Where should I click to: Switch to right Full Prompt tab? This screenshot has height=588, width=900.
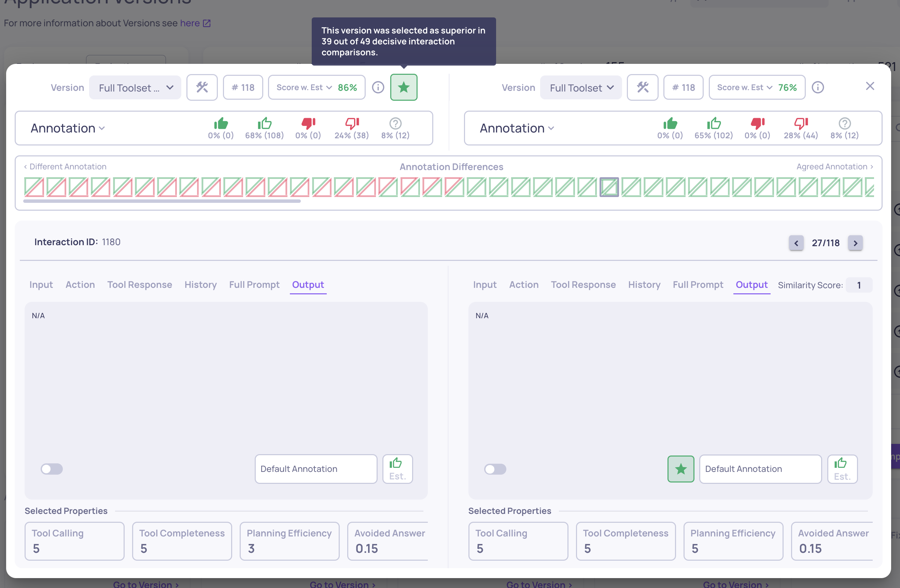coord(698,285)
